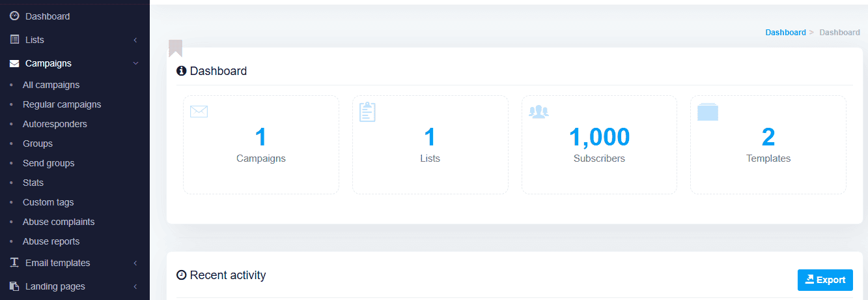The height and width of the screenshot is (300, 868).
Task: Click the people icon in Subscribers card
Action: tap(539, 112)
